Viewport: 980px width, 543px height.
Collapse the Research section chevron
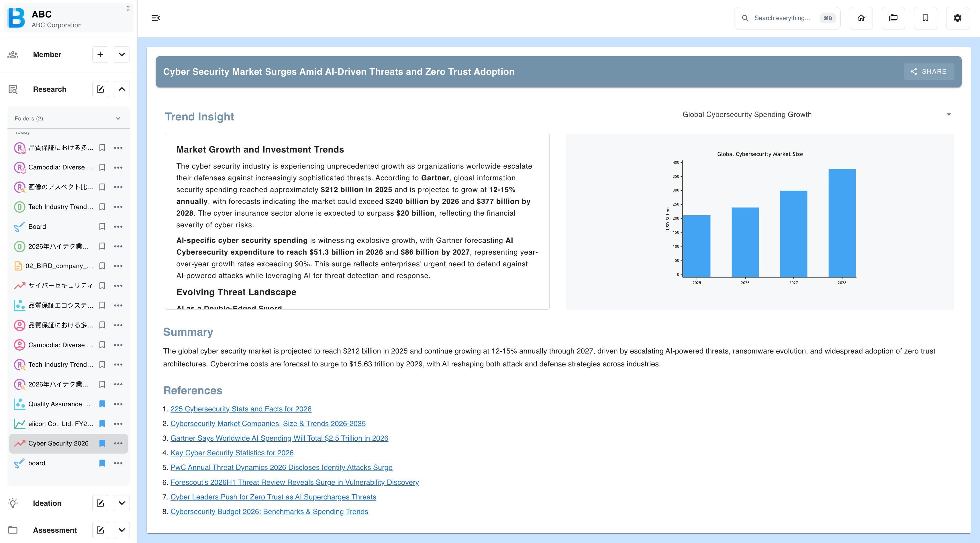coord(122,89)
